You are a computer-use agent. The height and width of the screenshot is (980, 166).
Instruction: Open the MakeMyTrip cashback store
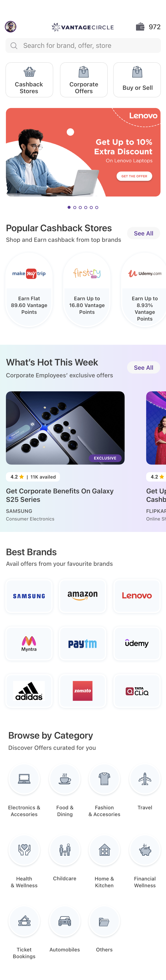(x=29, y=289)
